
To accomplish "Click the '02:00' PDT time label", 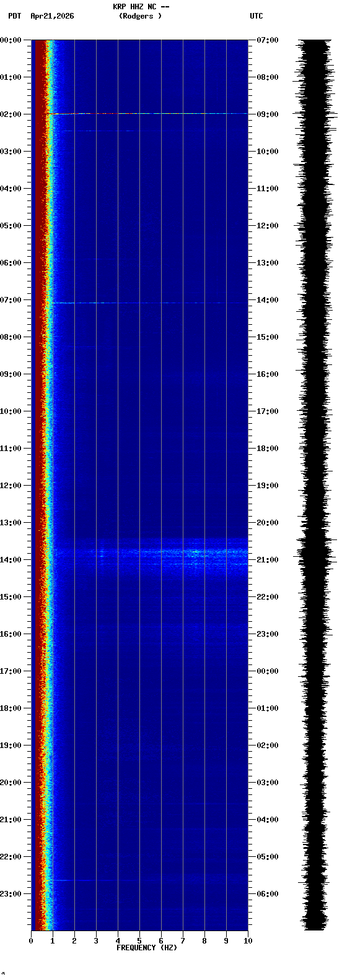I will (x=11, y=114).
